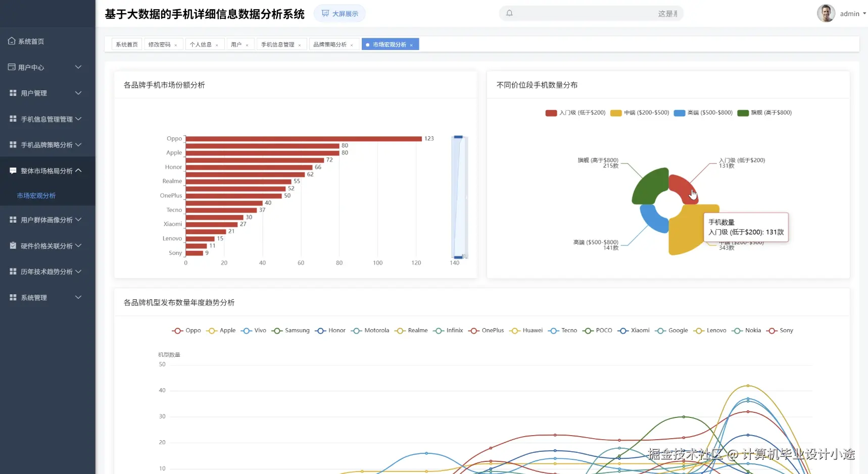
Task: Toggle POCO series in trend legend
Action: point(597,331)
